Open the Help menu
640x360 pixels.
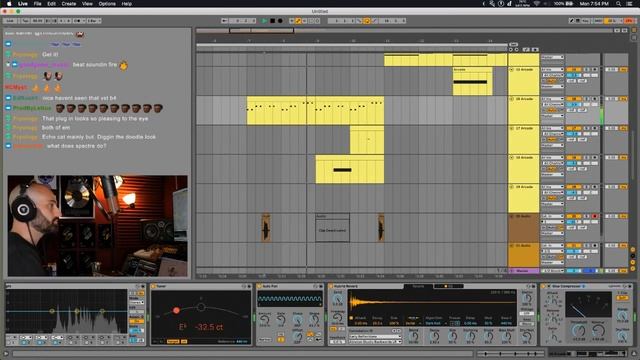127,4
